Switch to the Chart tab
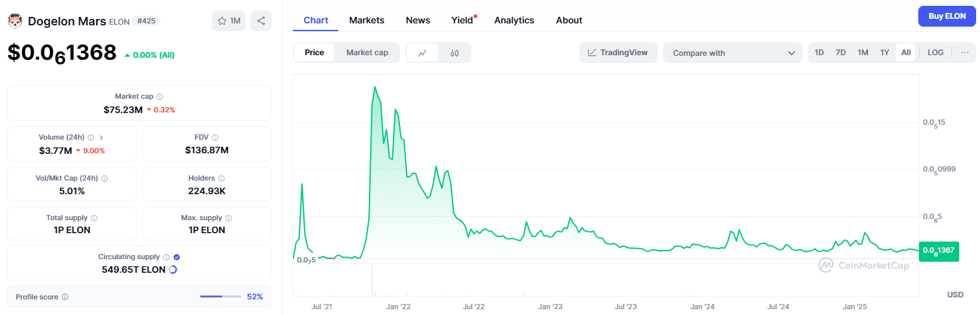The height and width of the screenshot is (315, 980). pos(316,20)
